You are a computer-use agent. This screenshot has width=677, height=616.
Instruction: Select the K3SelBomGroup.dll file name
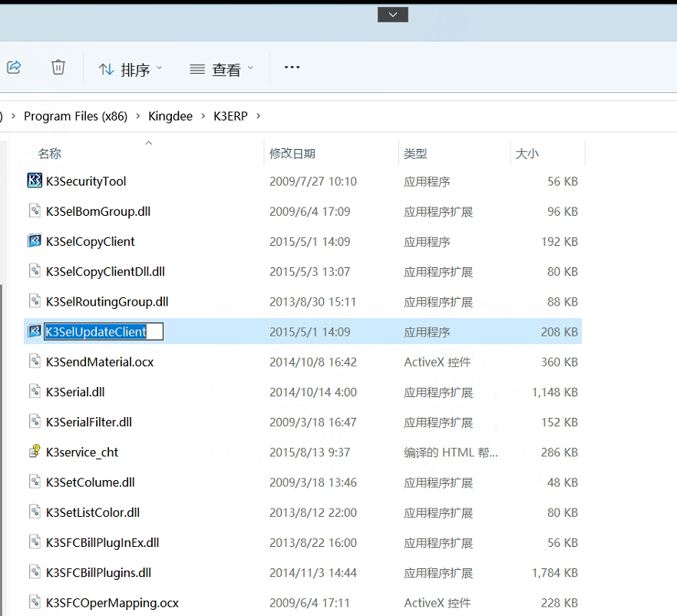98,212
